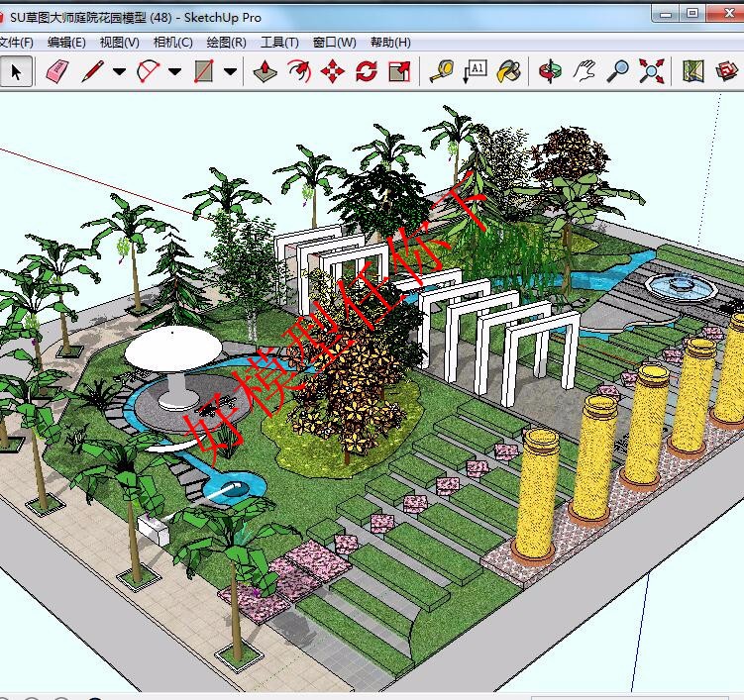Pick the Zoom magnifier tool

617,71
